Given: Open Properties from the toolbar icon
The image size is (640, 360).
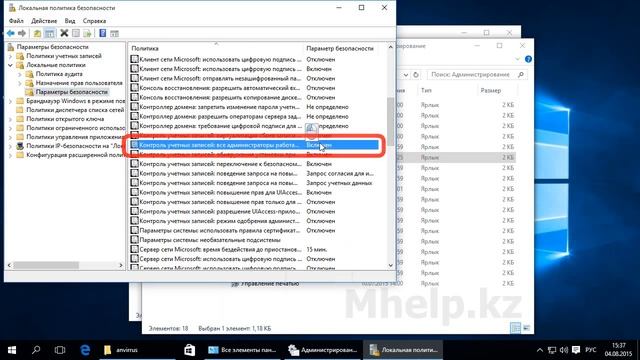Looking at the screenshot, I should [x=76, y=33].
